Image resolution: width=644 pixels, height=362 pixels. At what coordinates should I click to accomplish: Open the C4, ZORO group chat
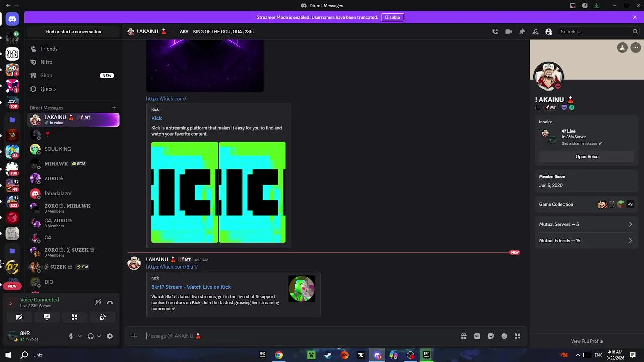pos(73,223)
